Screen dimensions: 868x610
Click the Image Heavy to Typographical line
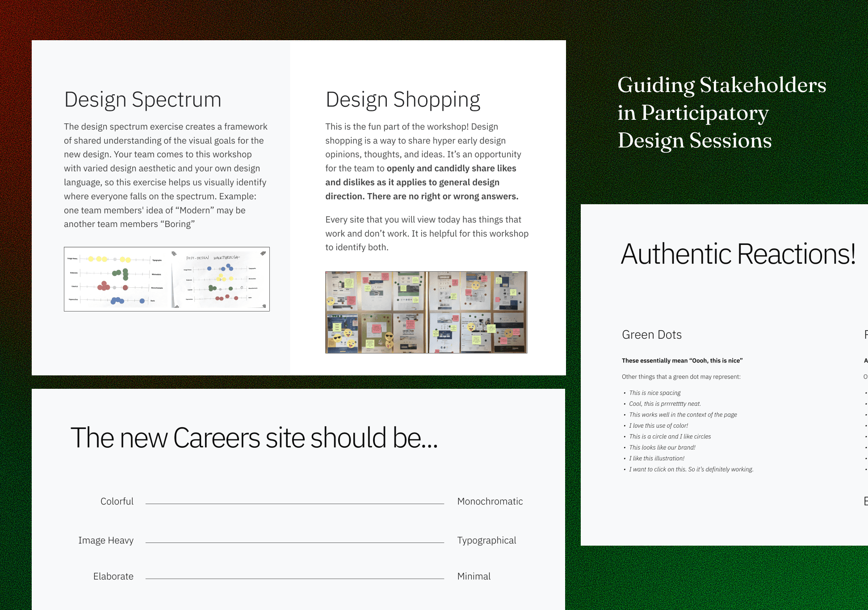tap(295, 543)
